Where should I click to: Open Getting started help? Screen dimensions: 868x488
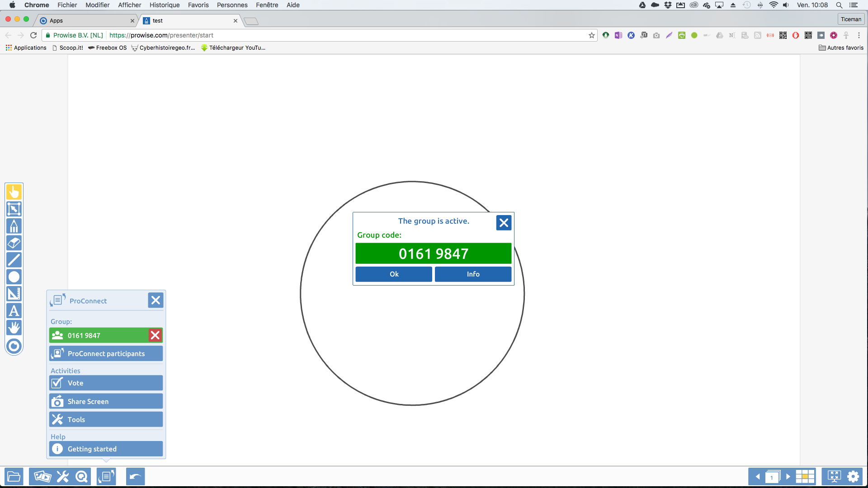(106, 449)
